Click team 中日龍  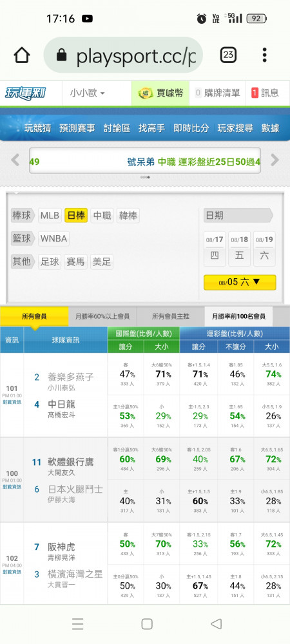(x=62, y=404)
